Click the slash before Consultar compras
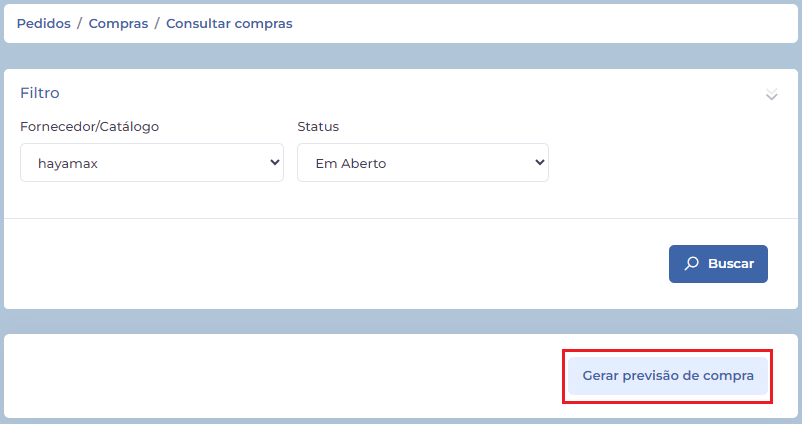 (157, 23)
